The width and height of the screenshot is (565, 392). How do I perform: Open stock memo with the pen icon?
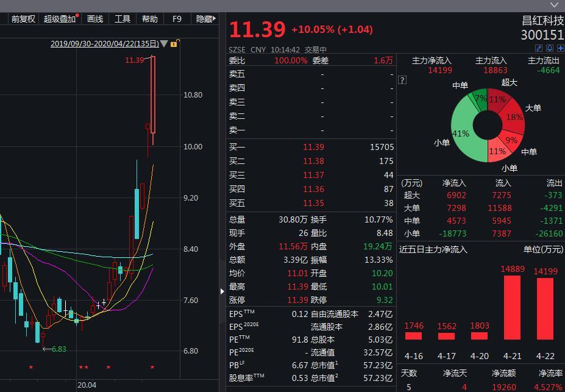click(538, 48)
